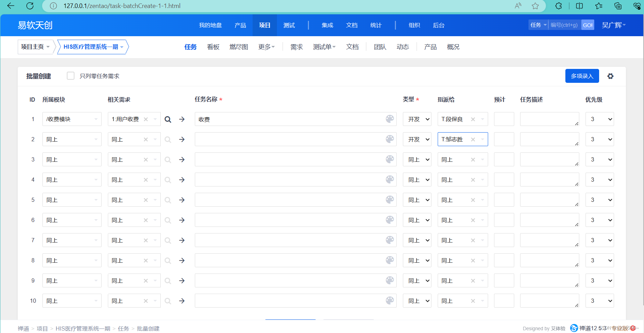644x333 pixels.
Task: Open custom settings gear icon
Action: [x=610, y=76]
